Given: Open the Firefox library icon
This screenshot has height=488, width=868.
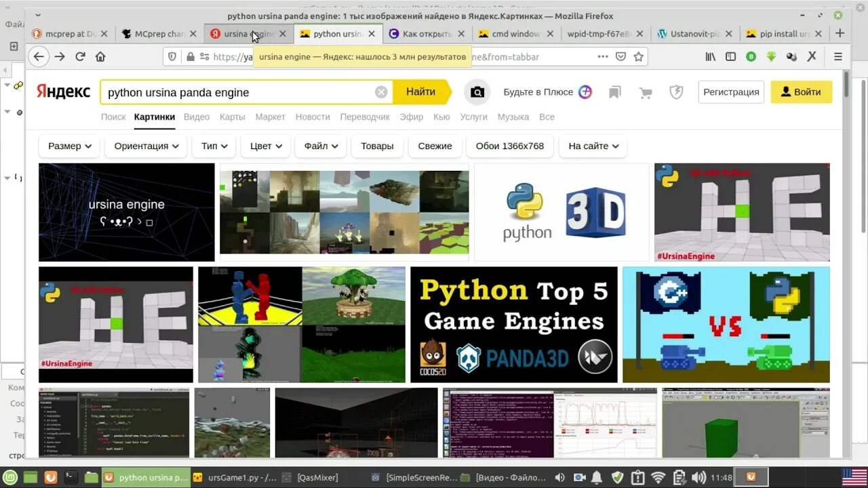Looking at the screenshot, I should pos(710,57).
